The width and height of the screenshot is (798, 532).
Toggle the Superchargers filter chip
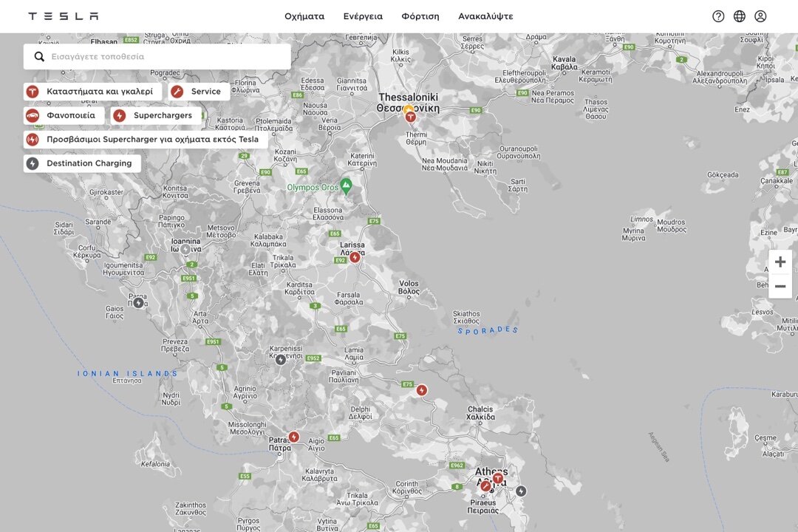point(156,115)
